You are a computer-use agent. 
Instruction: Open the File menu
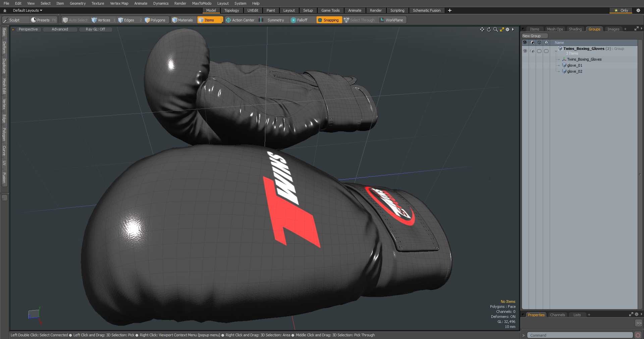(6, 3)
